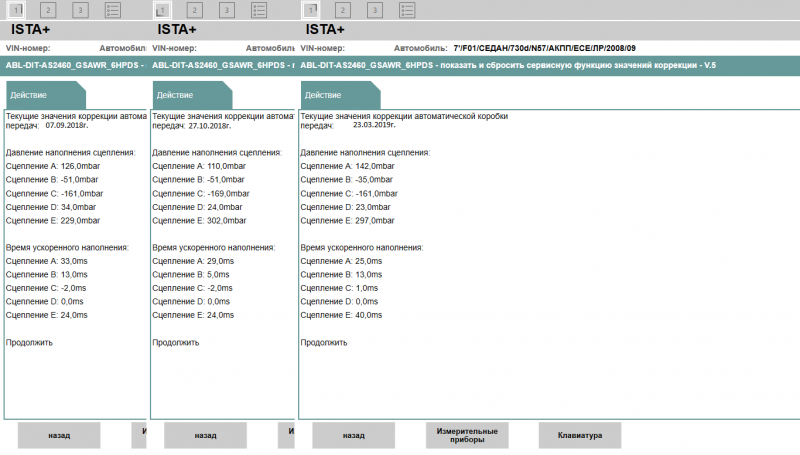Select page 2 icon in right ISTA+ window

[342, 10]
